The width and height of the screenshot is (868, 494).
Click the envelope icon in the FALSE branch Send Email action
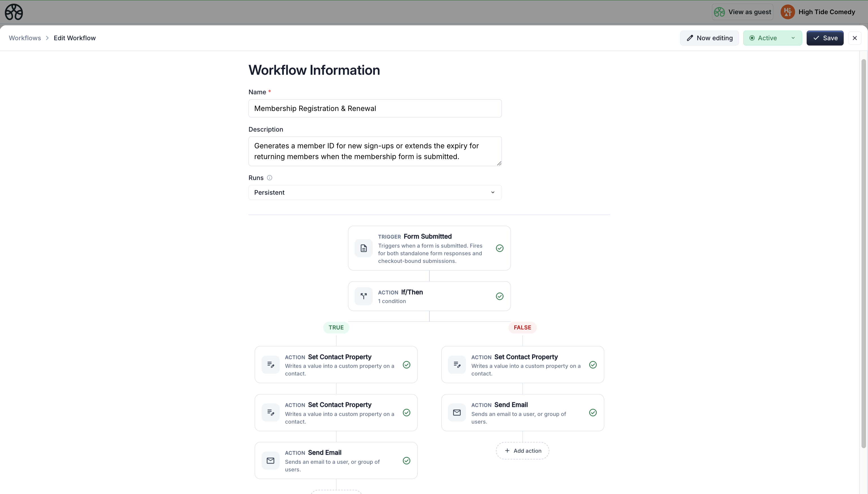(x=457, y=413)
